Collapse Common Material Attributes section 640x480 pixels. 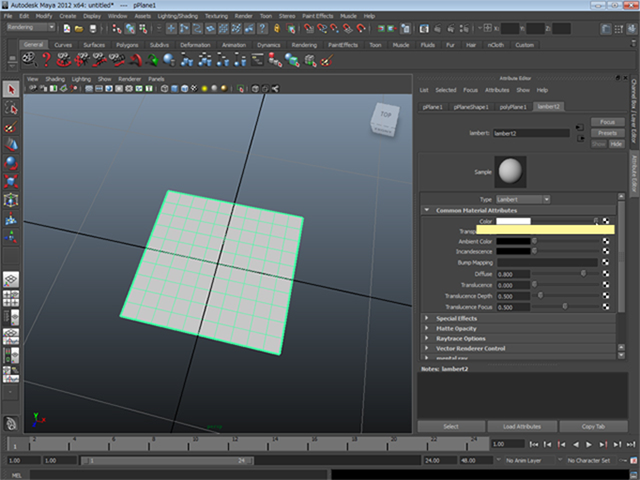427,210
